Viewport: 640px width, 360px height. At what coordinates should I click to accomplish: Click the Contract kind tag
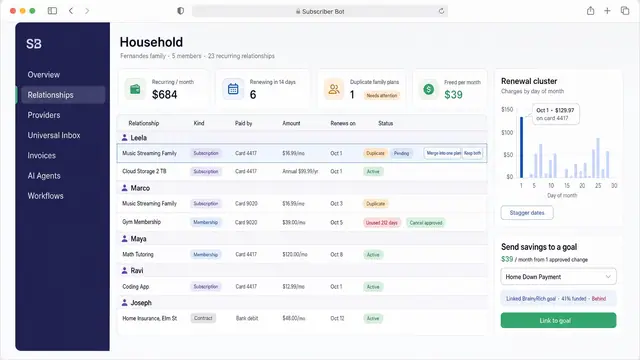[203, 318]
